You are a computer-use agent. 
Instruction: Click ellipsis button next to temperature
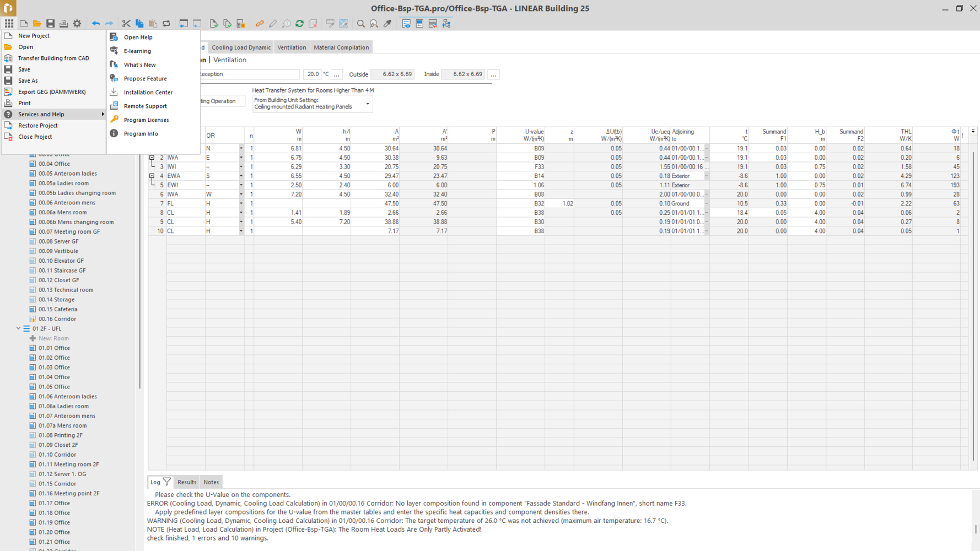point(336,74)
